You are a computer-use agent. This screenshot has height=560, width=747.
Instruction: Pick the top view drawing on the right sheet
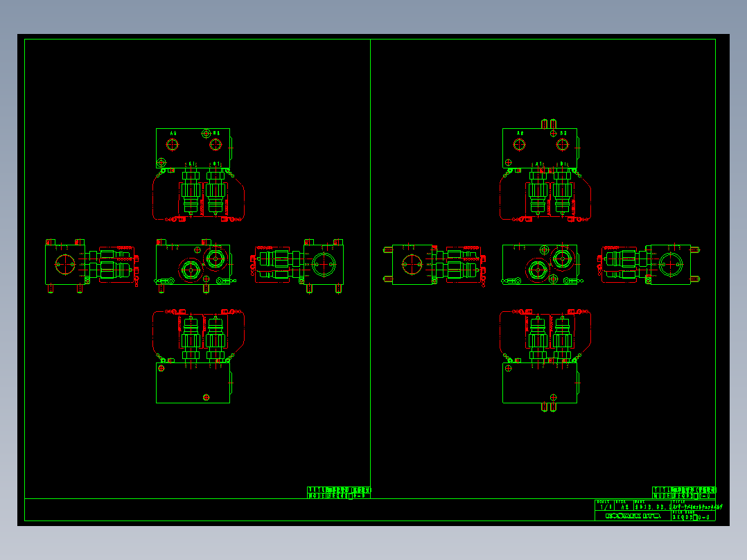(x=545, y=170)
